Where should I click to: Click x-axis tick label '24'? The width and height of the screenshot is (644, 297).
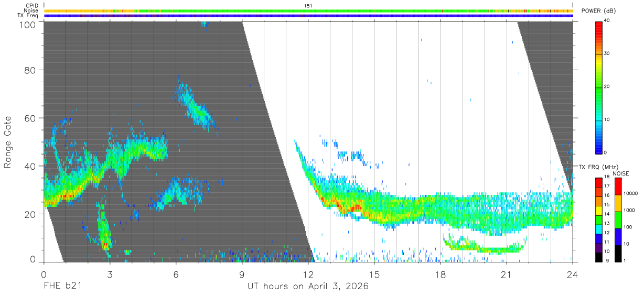[x=573, y=274]
